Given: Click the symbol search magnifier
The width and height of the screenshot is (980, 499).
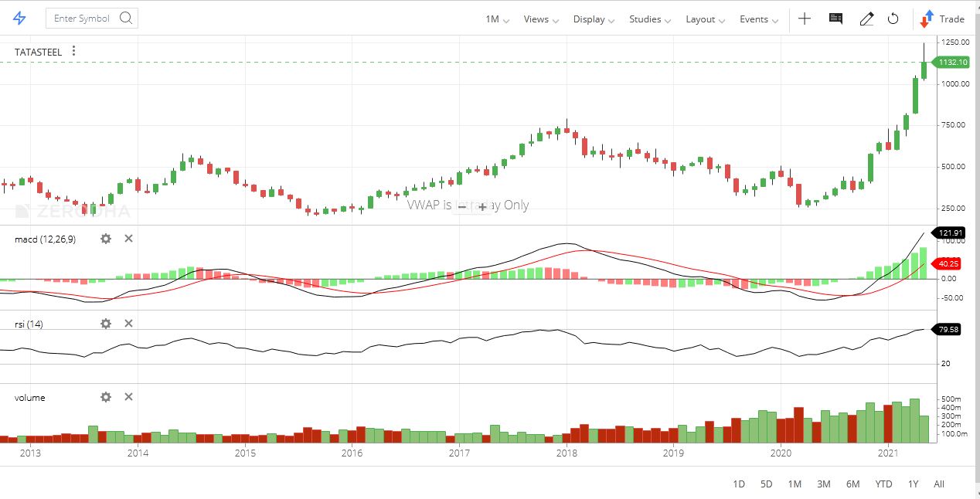Looking at the screenshot, I should (126, 18).
